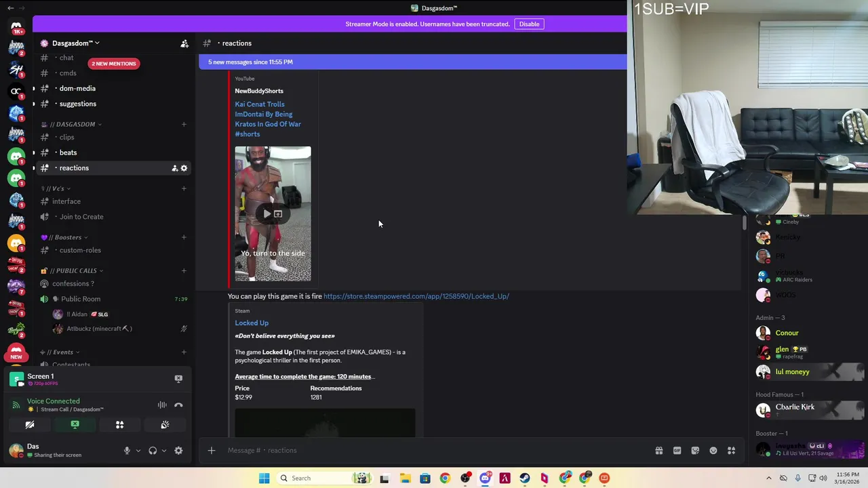Select member Conour in member list

click(x=787, y=333)
